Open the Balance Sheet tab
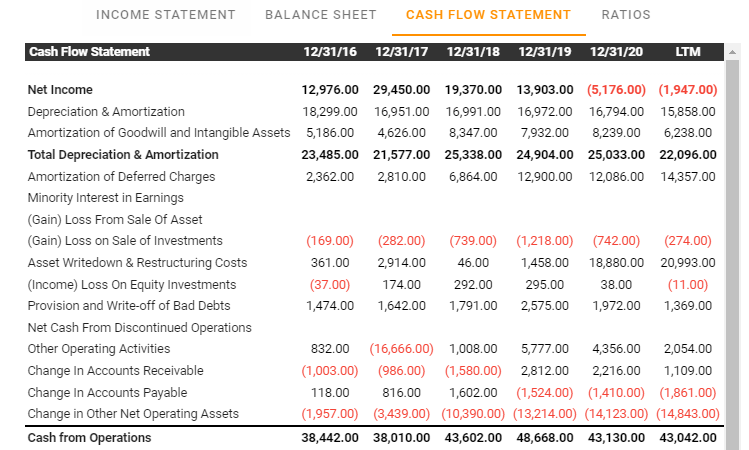Image resolution: width=749 pixels, height=450 pixels. point(320,15)
